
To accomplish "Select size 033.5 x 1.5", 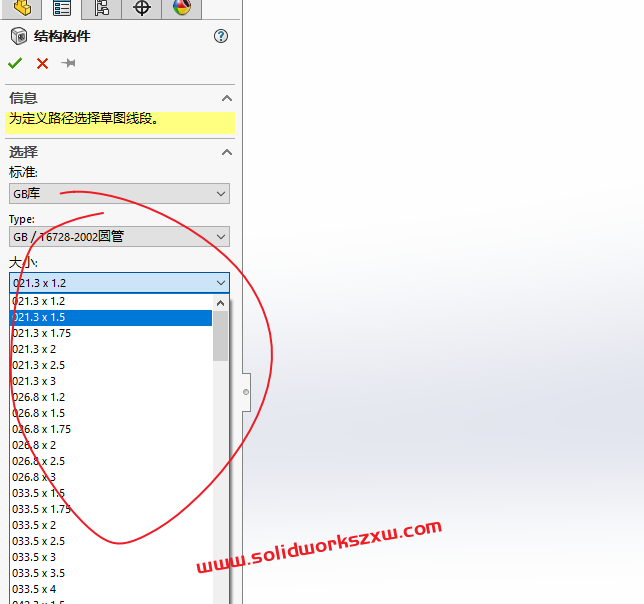I will [x=111, y=494].
